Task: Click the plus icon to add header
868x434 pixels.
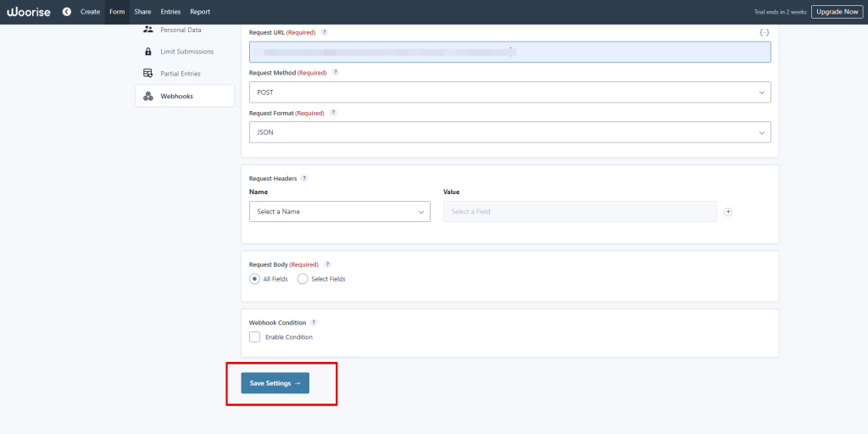Action: click(728, 212)
